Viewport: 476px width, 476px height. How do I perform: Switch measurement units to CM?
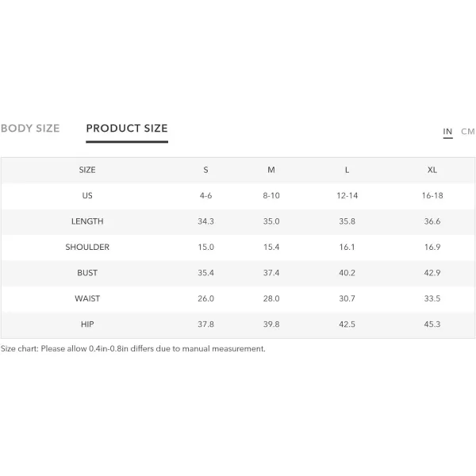point(468,132)
